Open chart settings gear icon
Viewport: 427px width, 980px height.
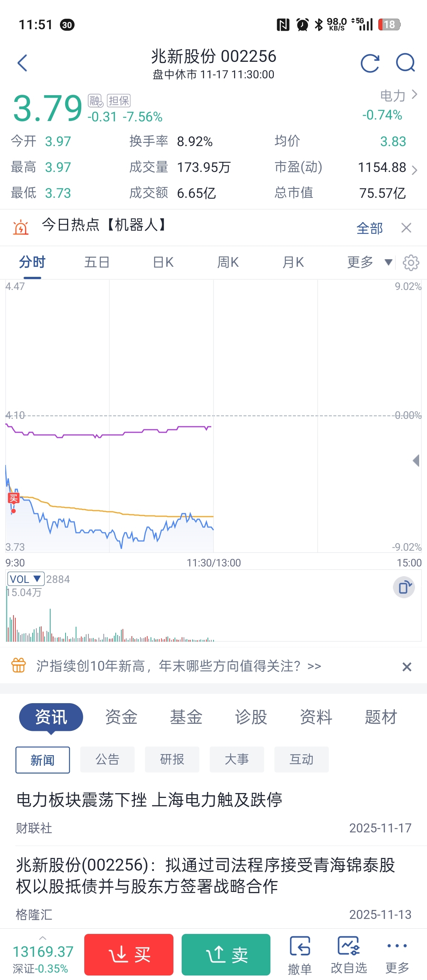coord(411,263)
